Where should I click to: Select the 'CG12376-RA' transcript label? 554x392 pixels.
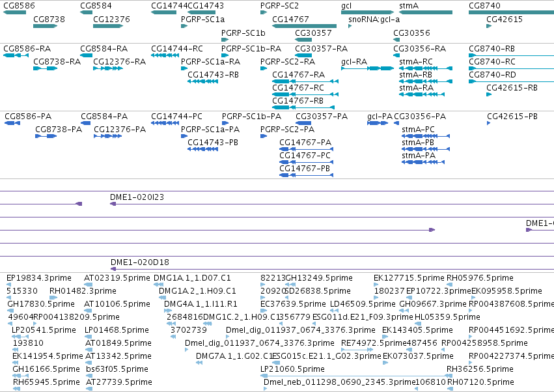[119, 61]
